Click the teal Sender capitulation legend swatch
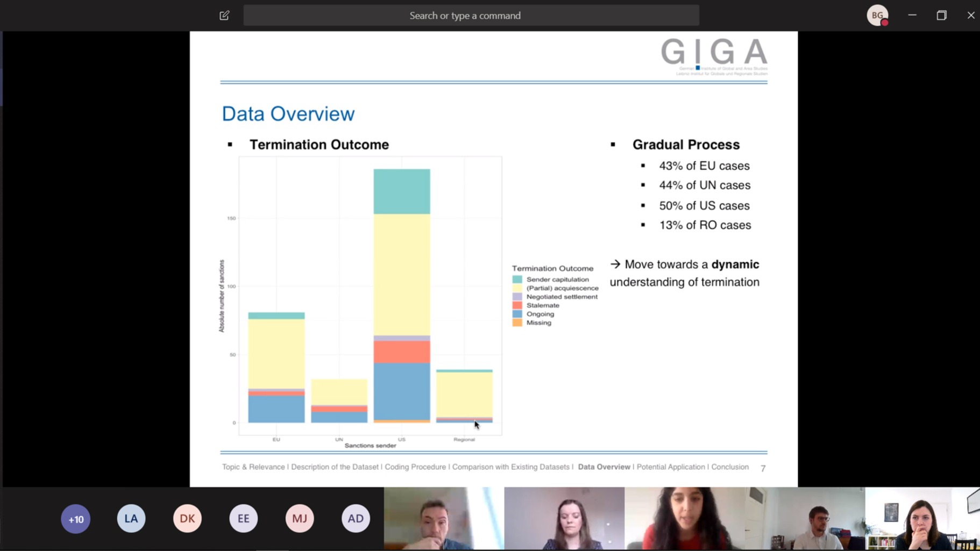This screenshot has height=551, width=980. [x=517, y=279]
